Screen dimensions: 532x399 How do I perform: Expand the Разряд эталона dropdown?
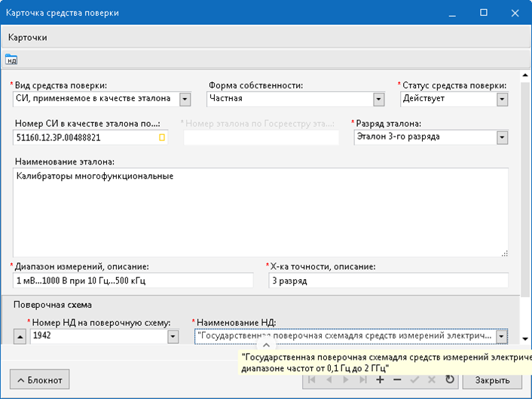tap(502, 137)
